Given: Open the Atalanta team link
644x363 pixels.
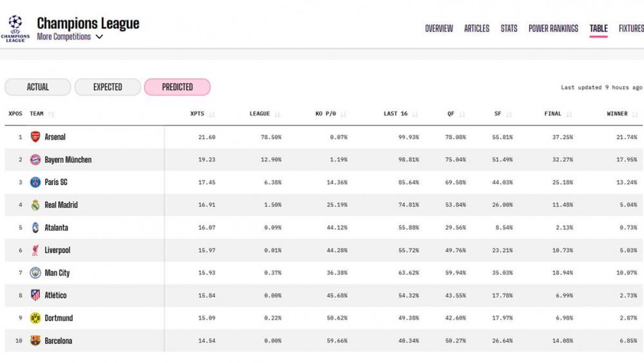Looking at the screenshot, I should [56, 228].
